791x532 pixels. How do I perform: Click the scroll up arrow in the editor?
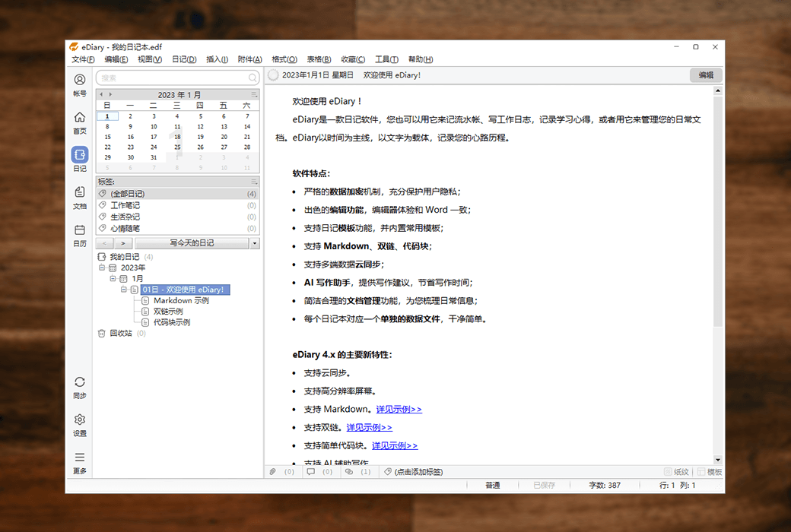718,90
